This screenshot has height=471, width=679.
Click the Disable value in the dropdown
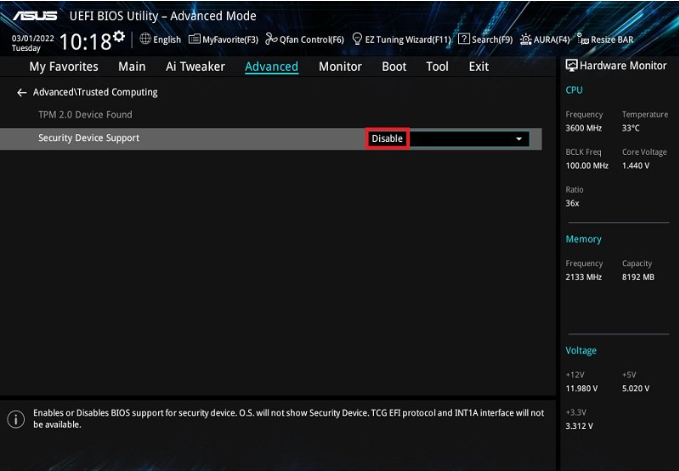(387, 139)
